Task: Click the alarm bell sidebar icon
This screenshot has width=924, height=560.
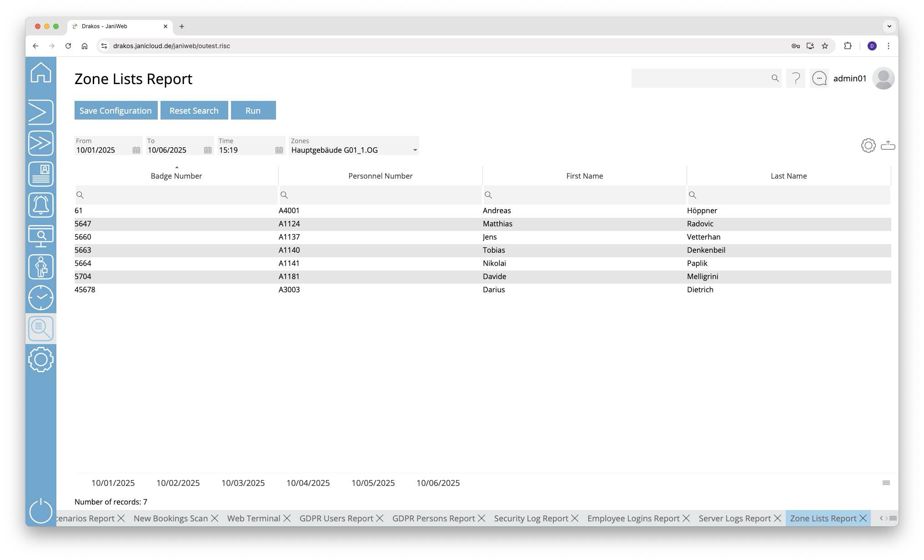Action: pyautogui.click(x=41, y=205)
